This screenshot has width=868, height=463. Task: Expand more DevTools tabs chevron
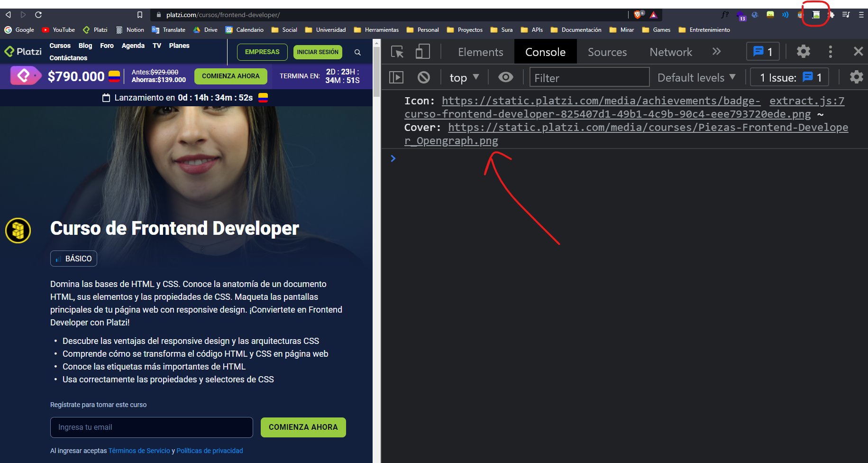(716, 51)
